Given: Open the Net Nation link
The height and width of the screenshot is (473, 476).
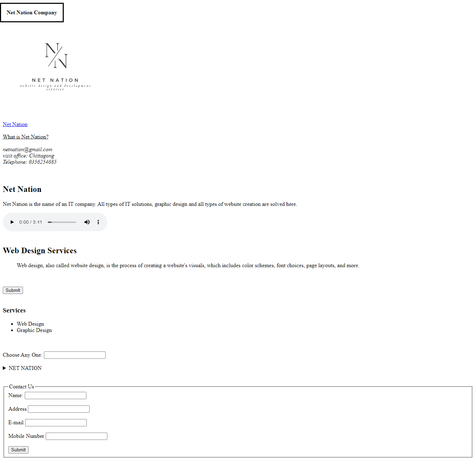Looking at the screenshot, I should pyautogui.click(x=15, y=124).
